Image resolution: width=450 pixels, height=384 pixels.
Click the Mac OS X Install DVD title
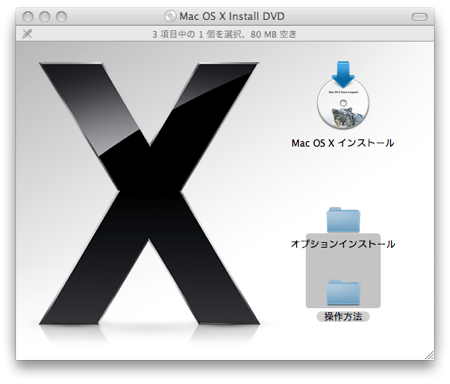coord(232,16)
